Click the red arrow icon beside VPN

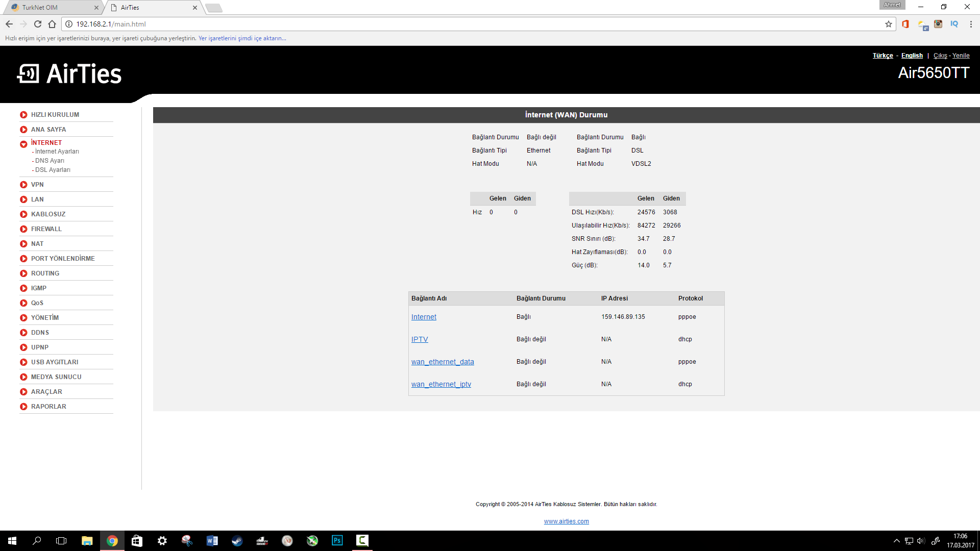23,185
